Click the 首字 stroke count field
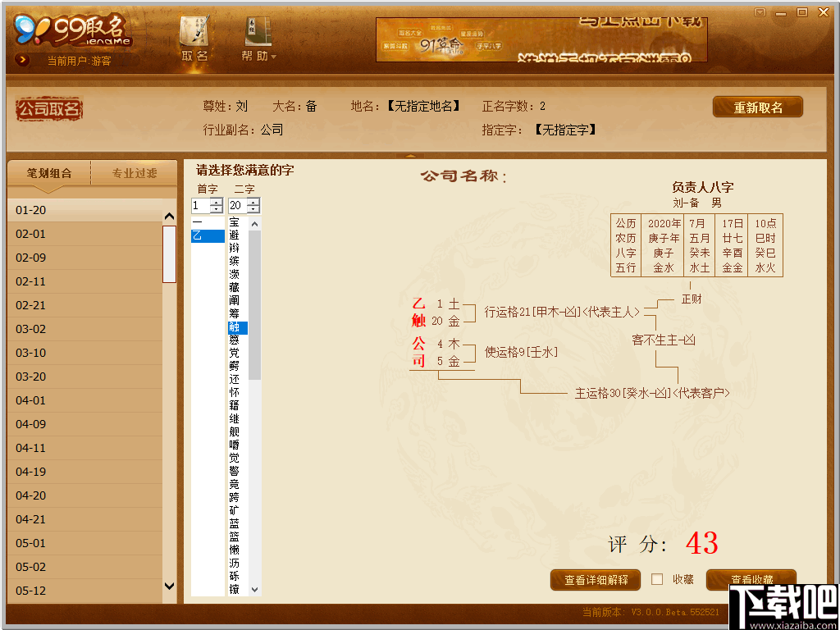 200,205
